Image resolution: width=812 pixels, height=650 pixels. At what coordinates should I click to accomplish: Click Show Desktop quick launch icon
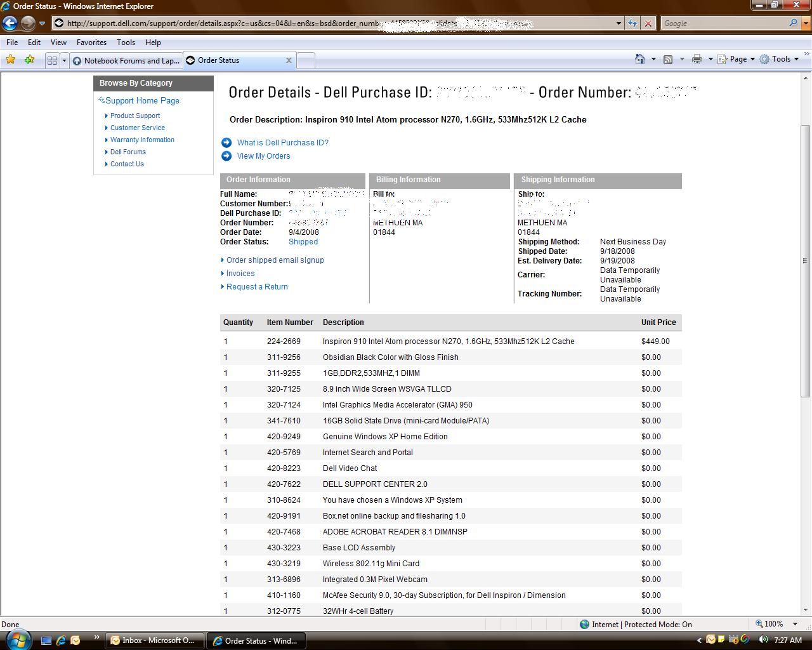[46, 640]
